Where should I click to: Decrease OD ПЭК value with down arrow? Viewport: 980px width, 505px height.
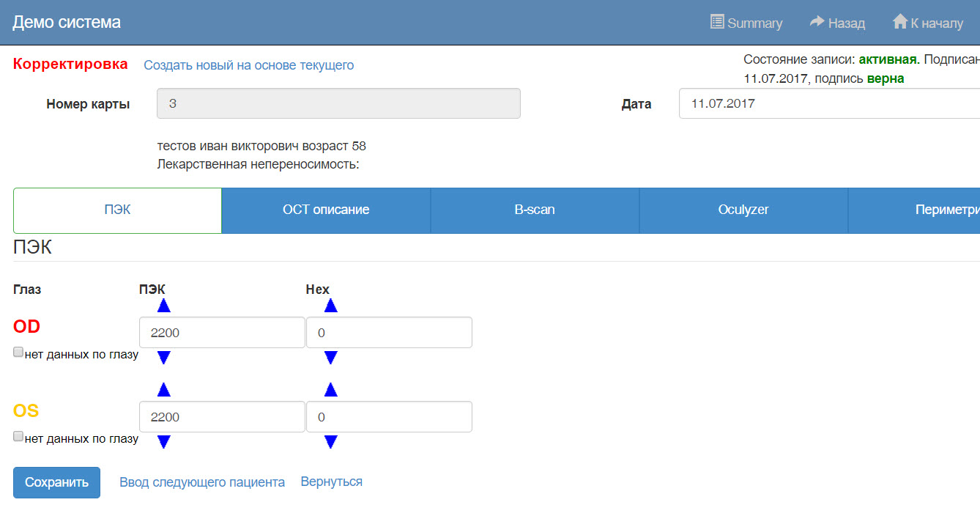click(164, 358)
